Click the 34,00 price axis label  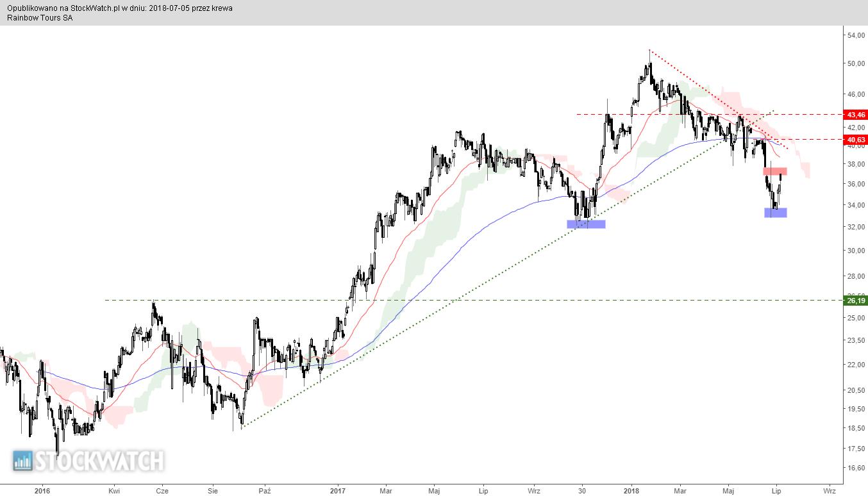coord(856,206)
